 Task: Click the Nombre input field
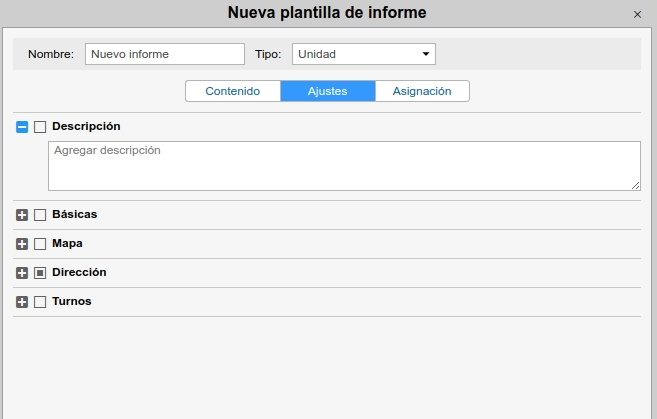click(x=165, y=54)
